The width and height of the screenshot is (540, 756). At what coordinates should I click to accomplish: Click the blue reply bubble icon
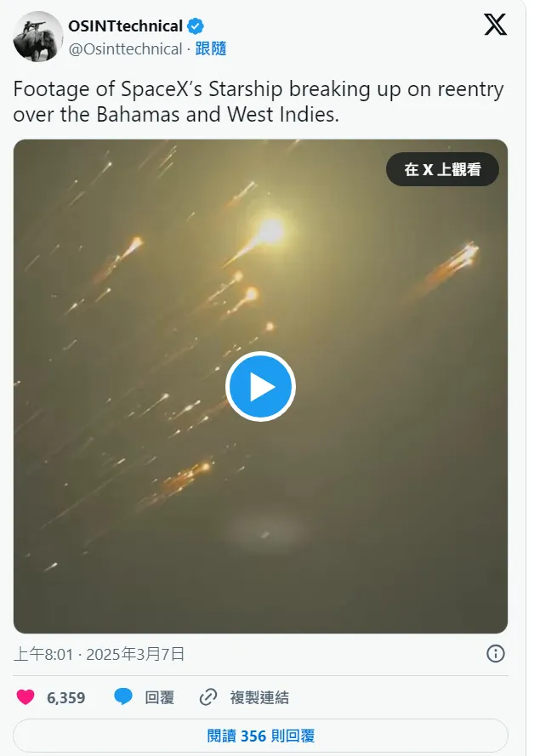tap(123, 697)
